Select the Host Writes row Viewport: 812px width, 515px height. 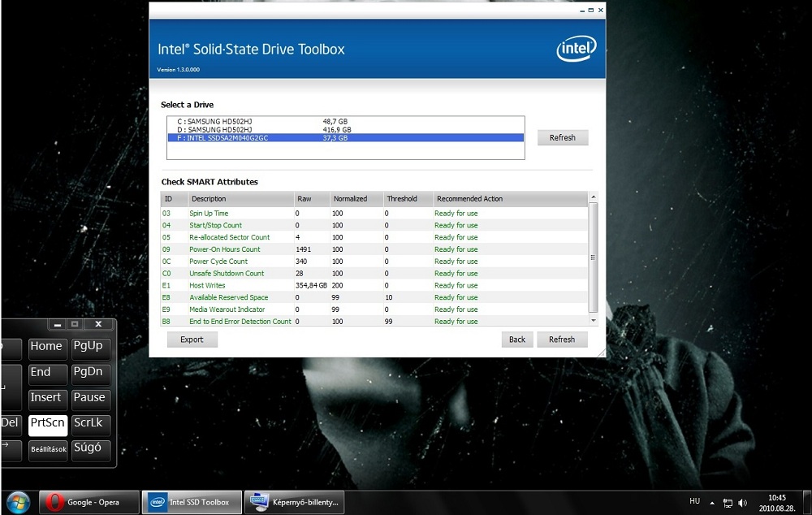[374, 285]
